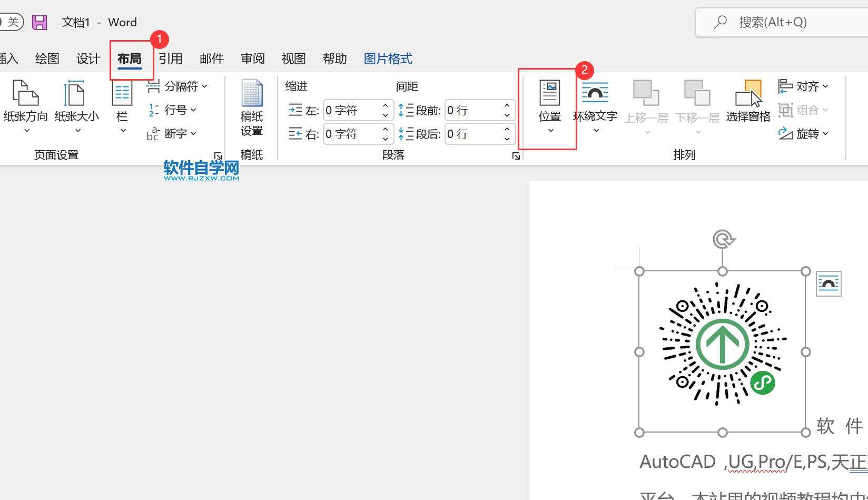Switch to the 图片格式 tab
Screen dimensions: 868x500
[388, 58]
